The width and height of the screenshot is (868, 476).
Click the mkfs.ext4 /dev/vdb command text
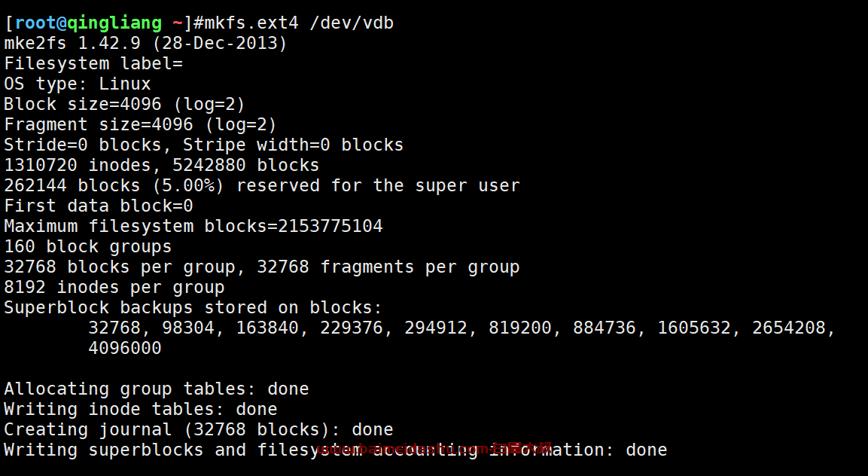point(299,23)
